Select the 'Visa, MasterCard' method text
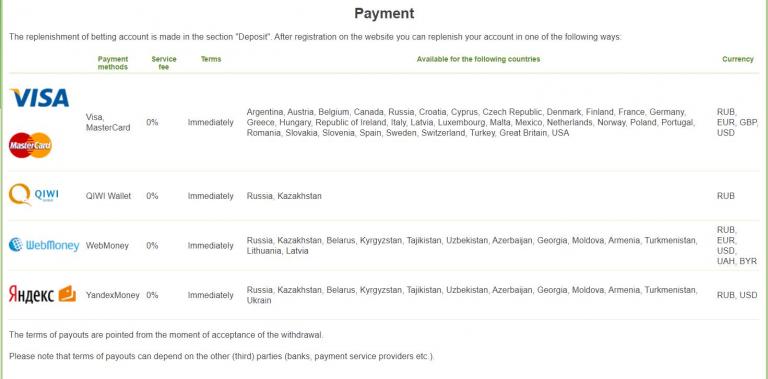The image size is (768, 379). pos(108,122)
